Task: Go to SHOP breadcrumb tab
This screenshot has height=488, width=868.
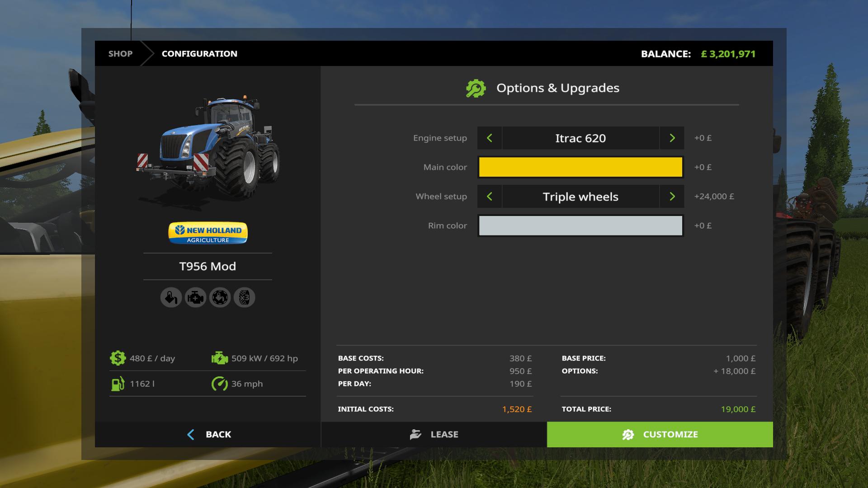Action: pyautogui.click(x=120, y=54)
